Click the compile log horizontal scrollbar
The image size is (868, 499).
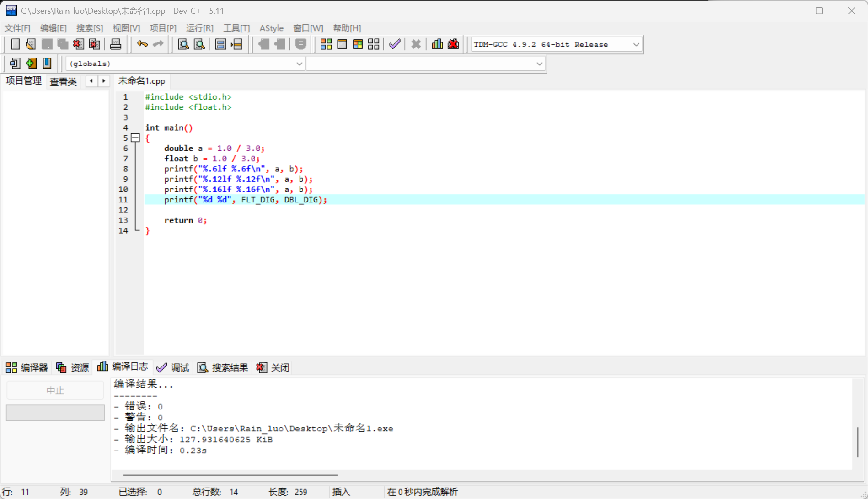[230, 475]
